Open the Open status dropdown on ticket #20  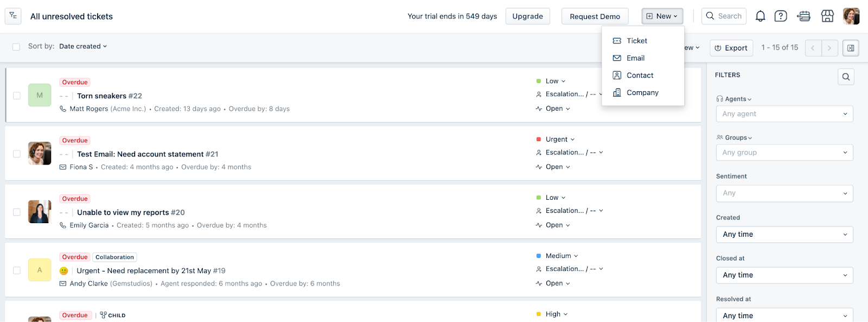tap(558, 225)
